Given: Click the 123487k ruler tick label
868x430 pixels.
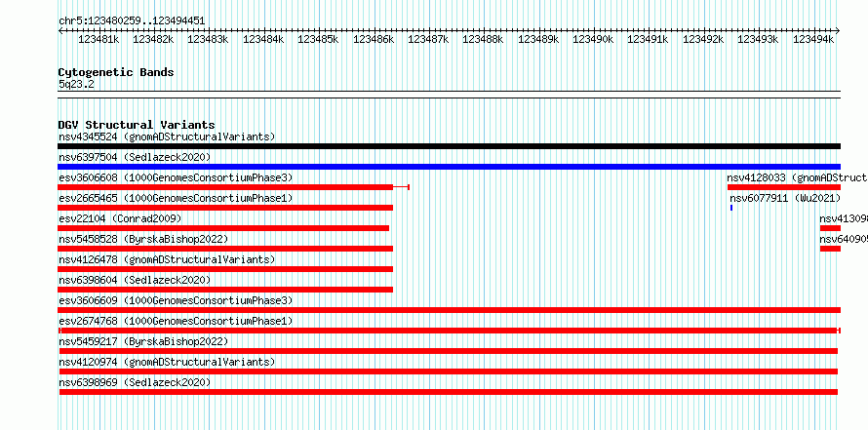Looking at the screenshot, I should (428, 39).
